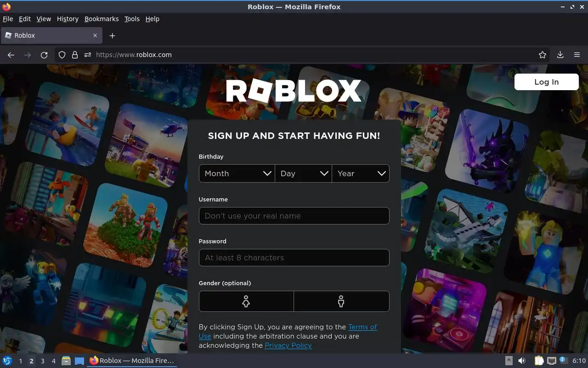Open the Edit menu
Image resolution: width=588 pixels, height=368 pixels.
(25, 19)
